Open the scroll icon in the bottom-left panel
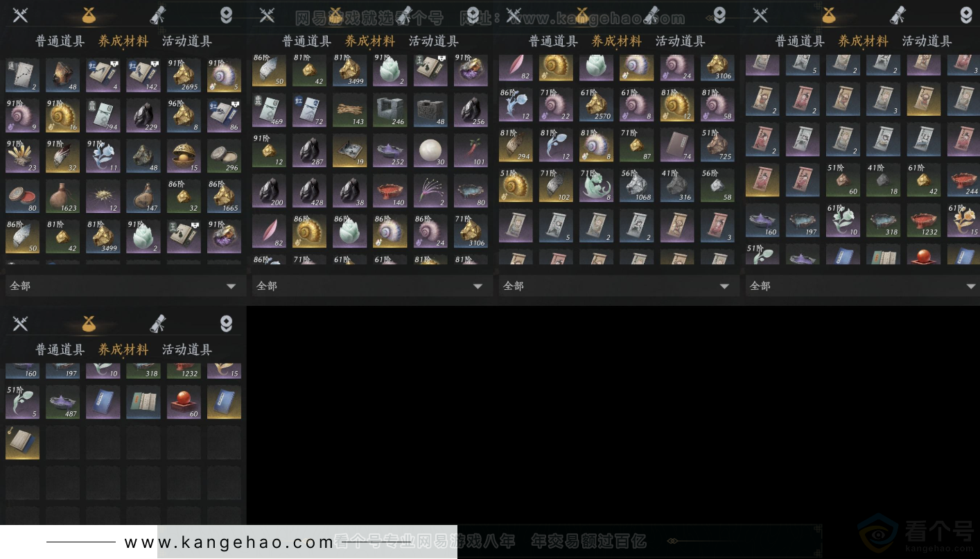The image size is (980, 559). pyautogui.click(x=158, y=322)
